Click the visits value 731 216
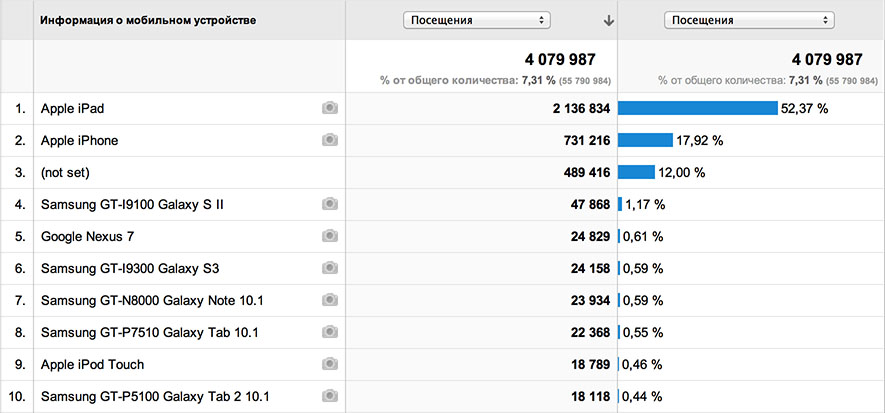 586,140
